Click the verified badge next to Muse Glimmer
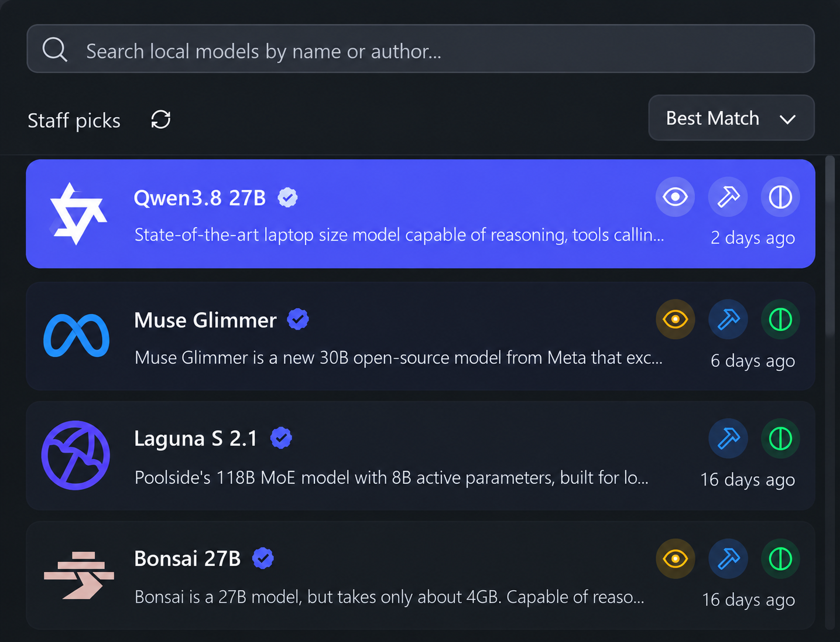This screenshot has height=642, width=840. [298, 319]
